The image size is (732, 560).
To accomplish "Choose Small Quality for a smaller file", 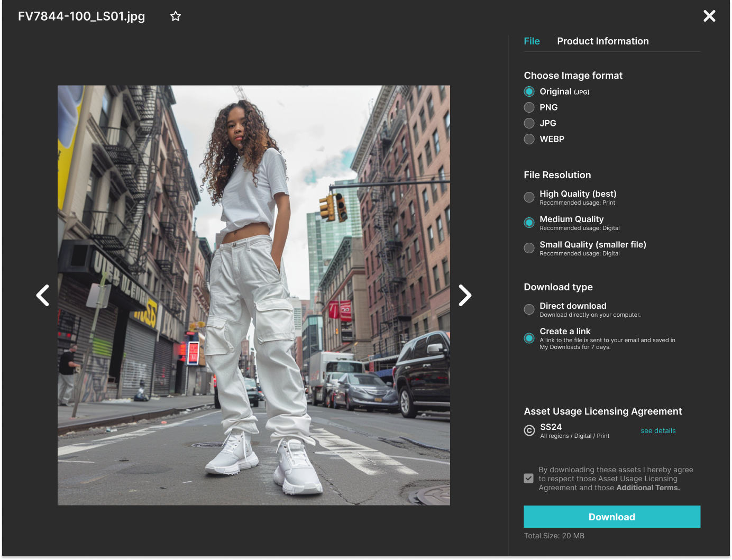I will 528,248.
